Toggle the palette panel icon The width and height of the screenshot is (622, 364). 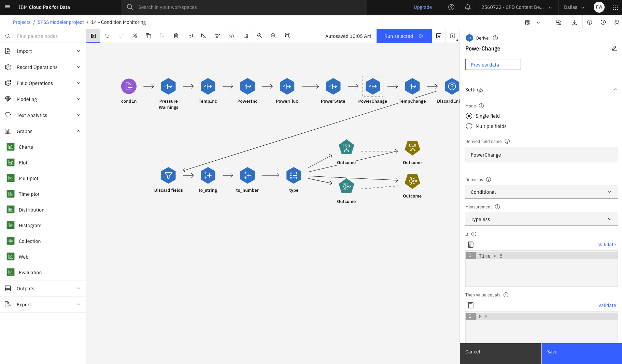93,36
